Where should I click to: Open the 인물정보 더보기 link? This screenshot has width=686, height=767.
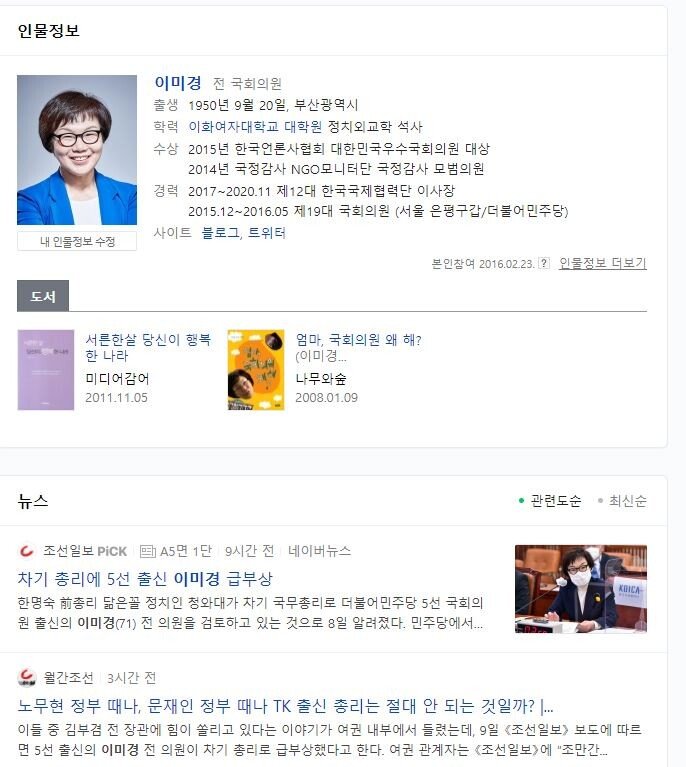602,263
